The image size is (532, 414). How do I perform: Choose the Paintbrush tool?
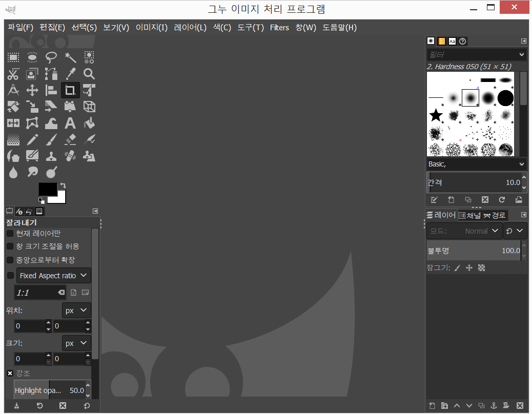click(51, 139)
